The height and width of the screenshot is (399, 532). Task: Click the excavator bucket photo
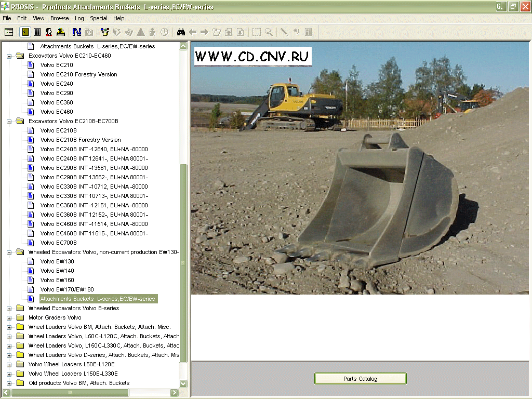(360, 168)
